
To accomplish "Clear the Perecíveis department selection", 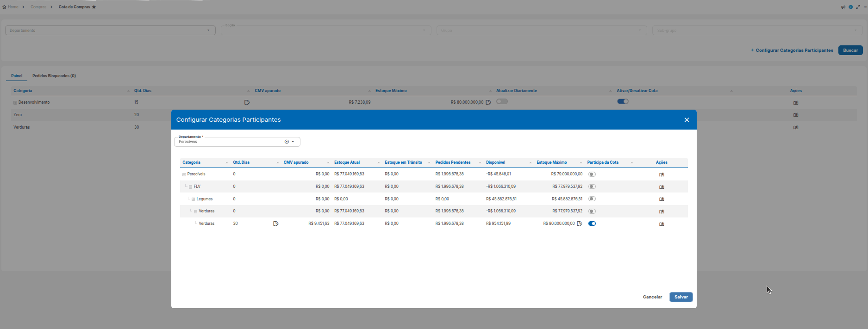I will 287,142.
